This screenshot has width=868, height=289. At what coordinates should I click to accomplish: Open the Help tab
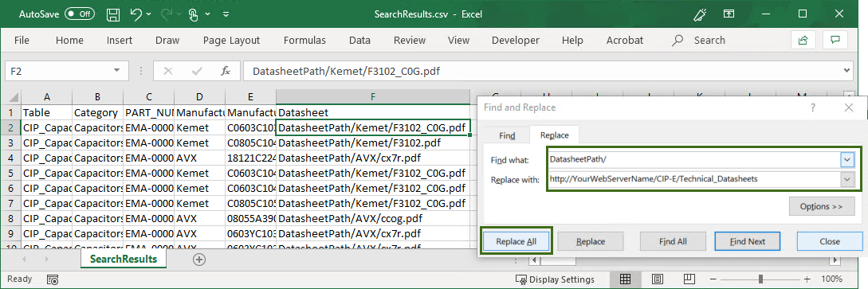pos(572,41)
